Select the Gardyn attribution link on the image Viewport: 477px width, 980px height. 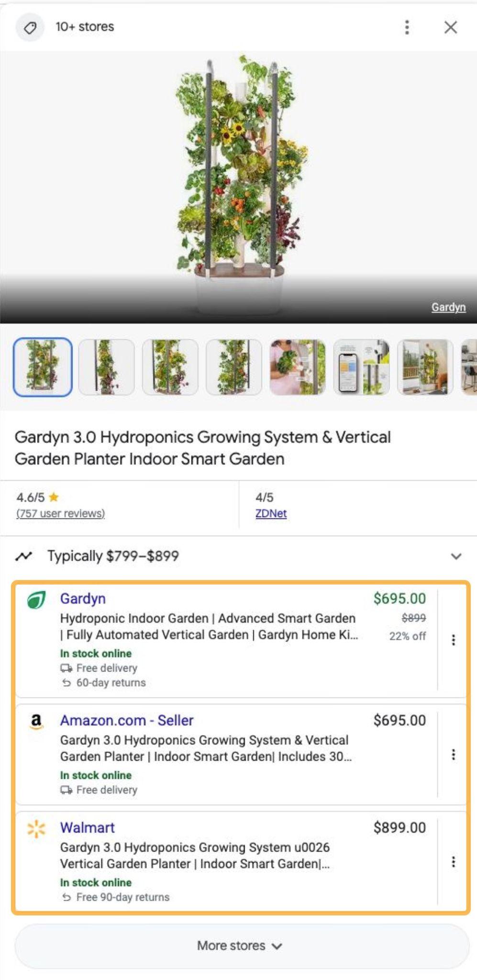click(x=448, y=307)
